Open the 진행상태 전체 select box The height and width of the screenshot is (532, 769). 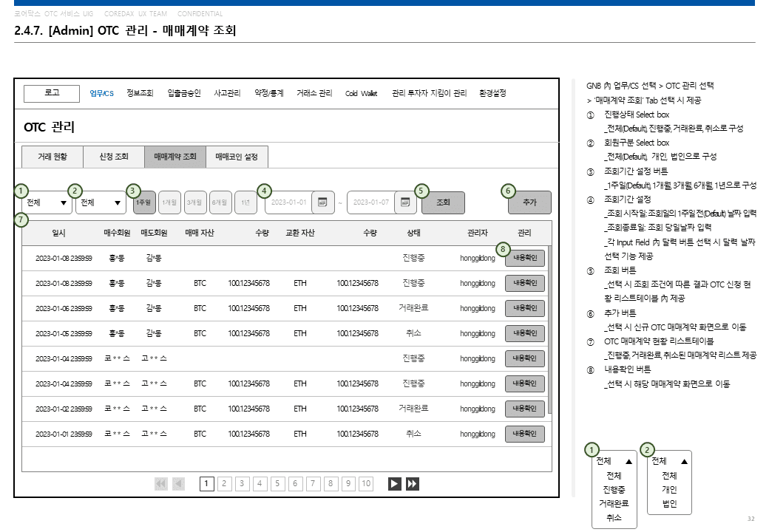click(x=46, y=202)
